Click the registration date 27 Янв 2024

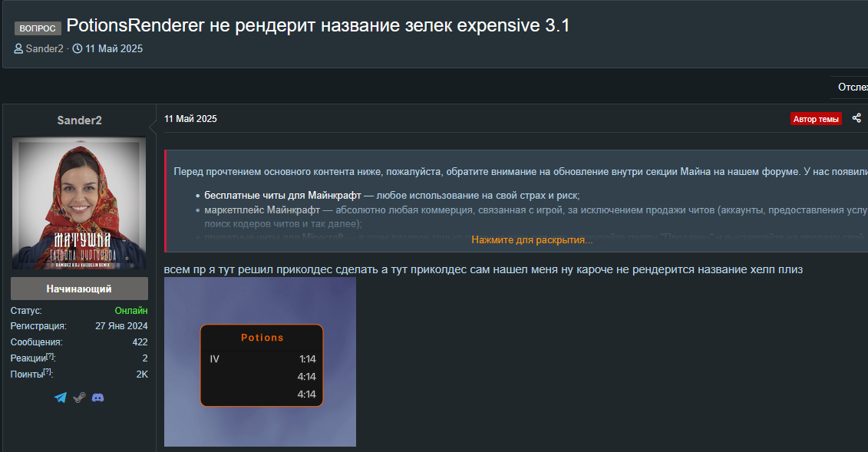(x=121, y=326)
